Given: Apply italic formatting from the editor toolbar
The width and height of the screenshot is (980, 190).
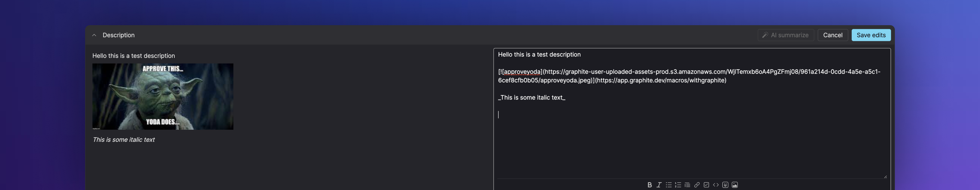Looking at the screenshot, I should click(659, 185).
